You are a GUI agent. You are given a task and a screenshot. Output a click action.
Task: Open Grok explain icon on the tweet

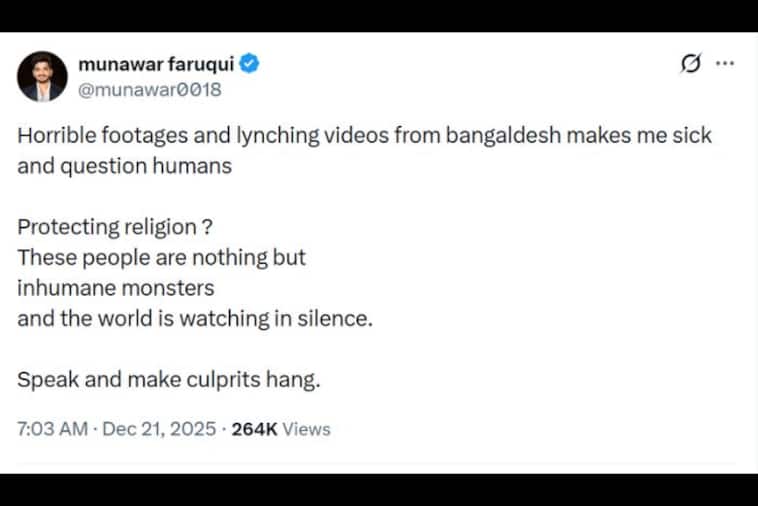(x=690, y=65)
